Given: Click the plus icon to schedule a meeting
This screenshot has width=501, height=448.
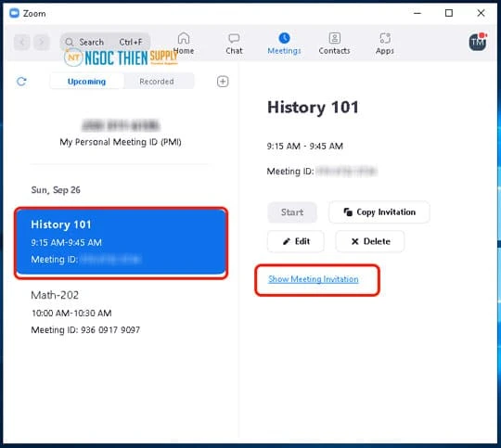Looking at the screenshot, I should (223, 82).
